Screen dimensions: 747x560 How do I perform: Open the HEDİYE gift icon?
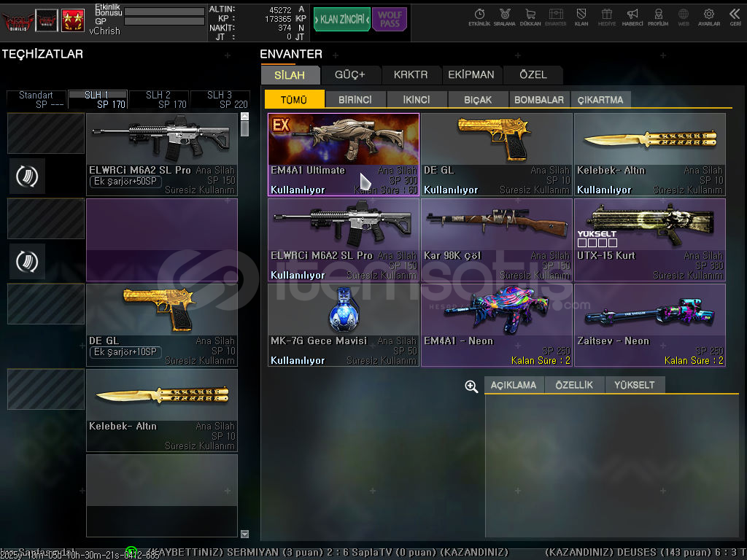pos(606,17)
